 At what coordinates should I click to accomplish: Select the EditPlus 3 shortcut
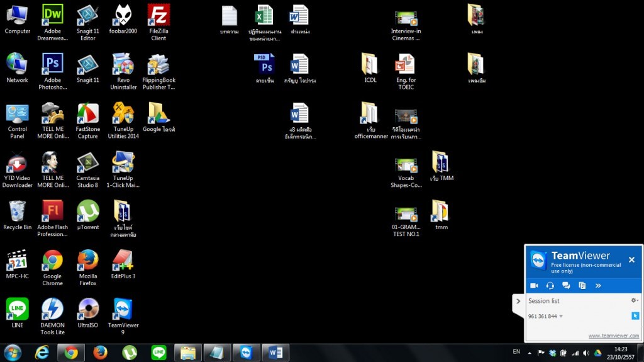[x=123, y=264]
